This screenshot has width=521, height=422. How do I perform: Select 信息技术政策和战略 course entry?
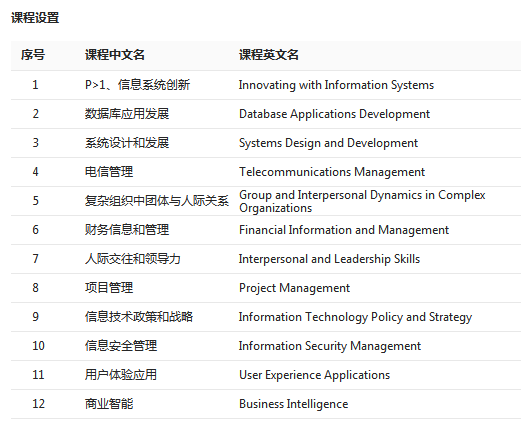[139, 317]
